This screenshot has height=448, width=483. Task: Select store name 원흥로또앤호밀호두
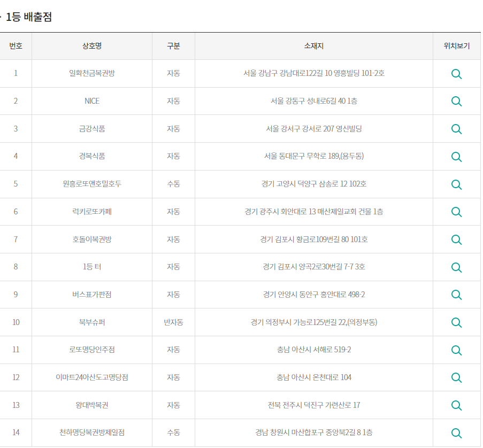click(92, 184)
